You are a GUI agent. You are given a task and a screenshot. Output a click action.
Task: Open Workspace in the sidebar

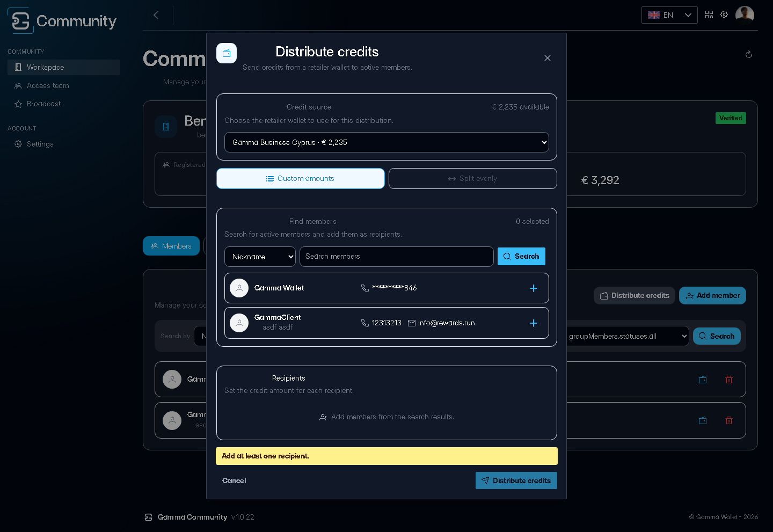64,67
